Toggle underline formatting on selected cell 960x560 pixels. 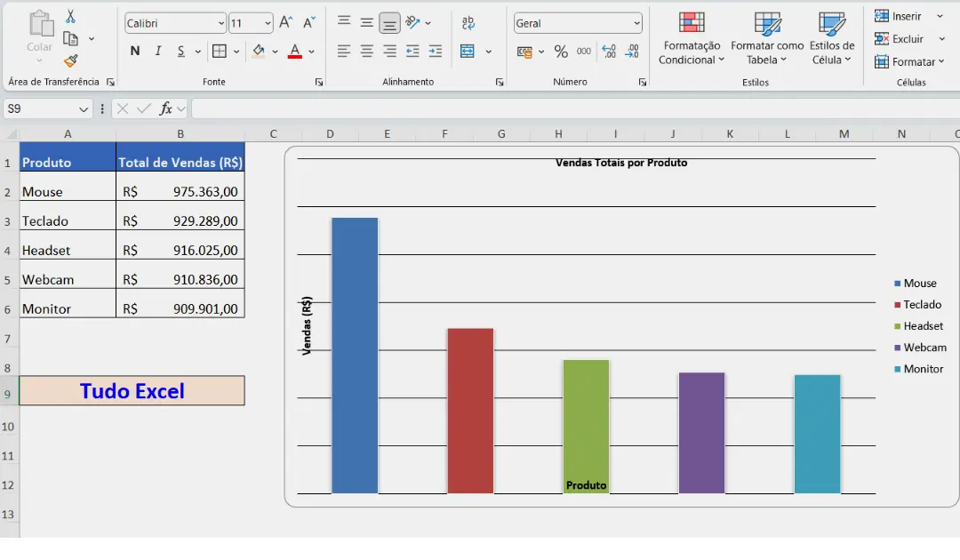(180, 51)
